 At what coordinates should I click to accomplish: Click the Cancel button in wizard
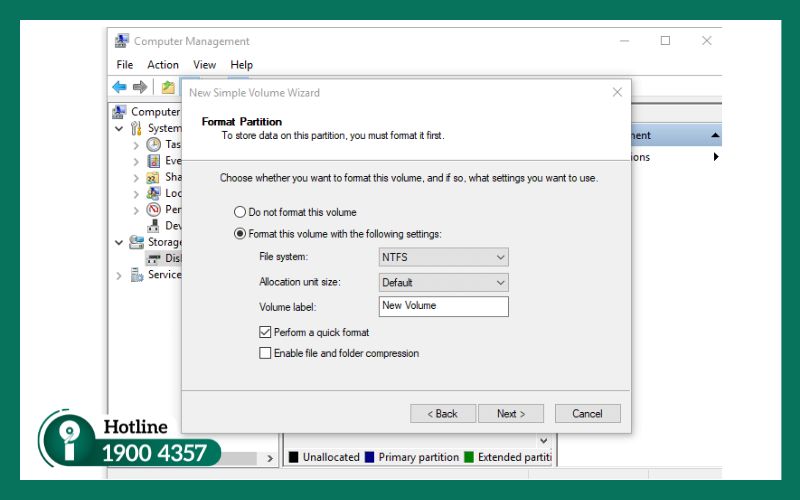tap(587, 413)
